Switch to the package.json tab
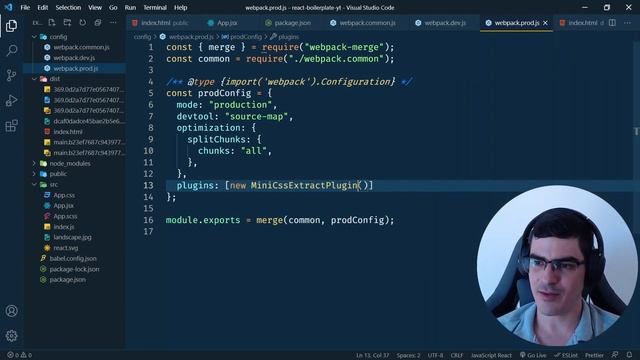The width and height of the screenshot is (640, 360). 288,23
